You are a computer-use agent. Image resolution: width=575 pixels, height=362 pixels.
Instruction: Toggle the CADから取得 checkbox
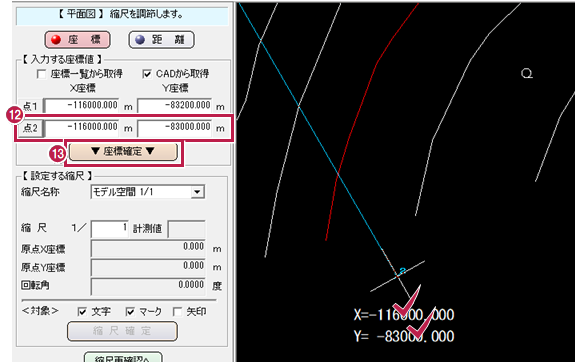pyautogui.click(x=147, y=74)
